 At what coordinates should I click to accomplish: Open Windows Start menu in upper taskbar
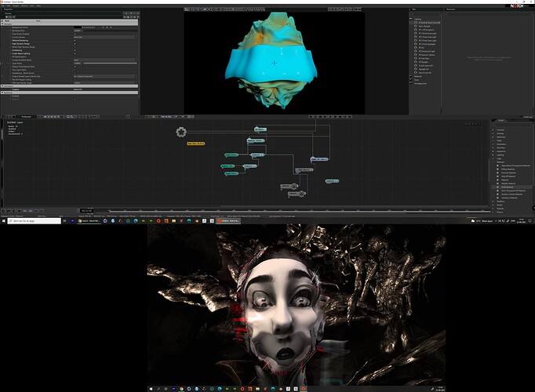(x=3, y=221)
